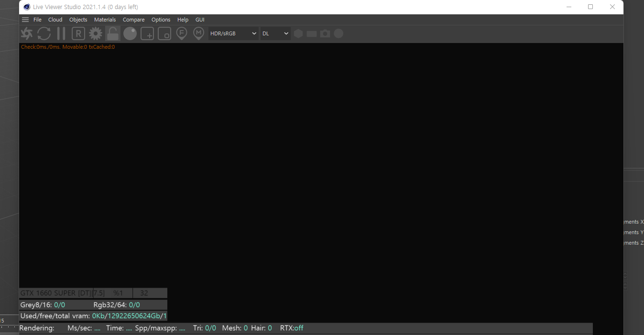Click the 'Spp/maxspp:' status entry

pyautogui.click(x=160, y=328)
